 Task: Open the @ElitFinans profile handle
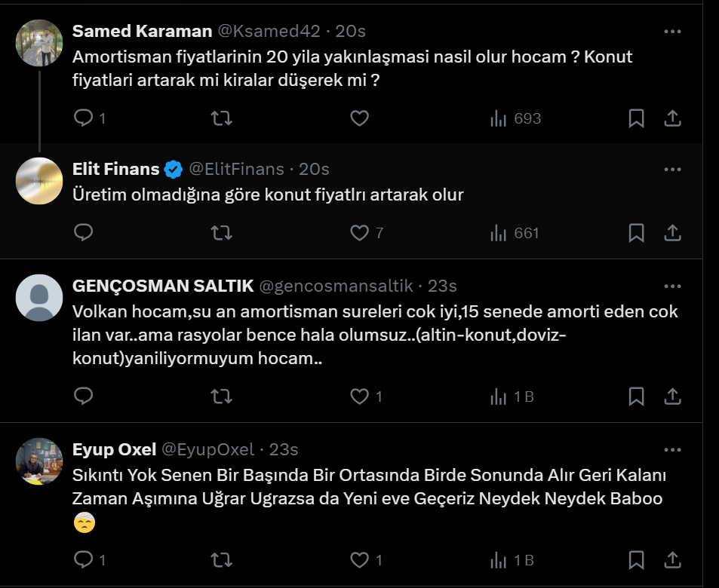pyautogui.click(x=235, y=169)
